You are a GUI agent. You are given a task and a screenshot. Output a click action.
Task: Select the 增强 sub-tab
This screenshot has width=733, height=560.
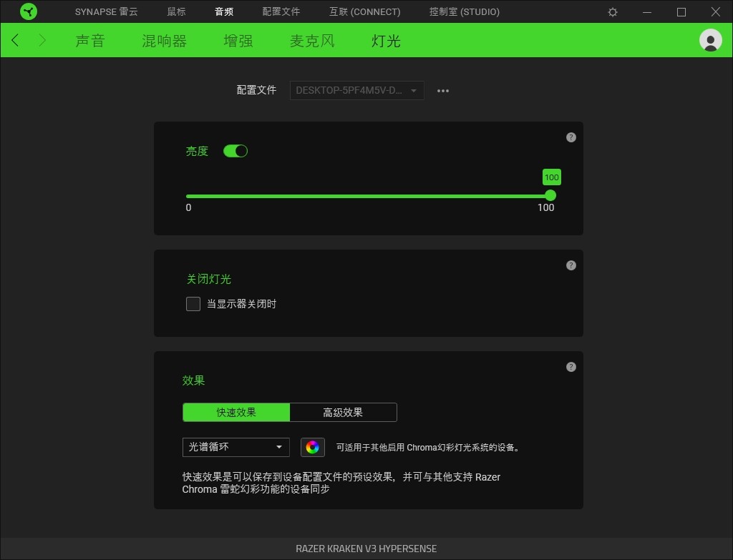(238, 41)
